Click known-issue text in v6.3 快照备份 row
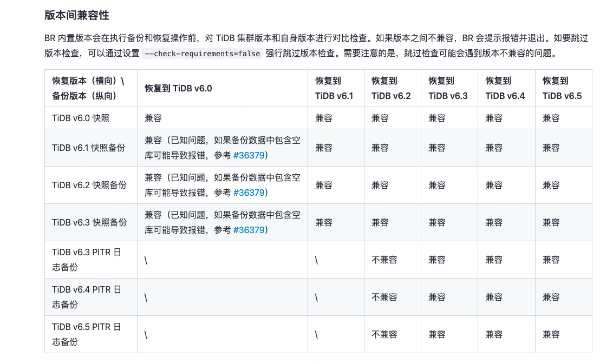This screenshot has width=613, height=364. (223, 223)
